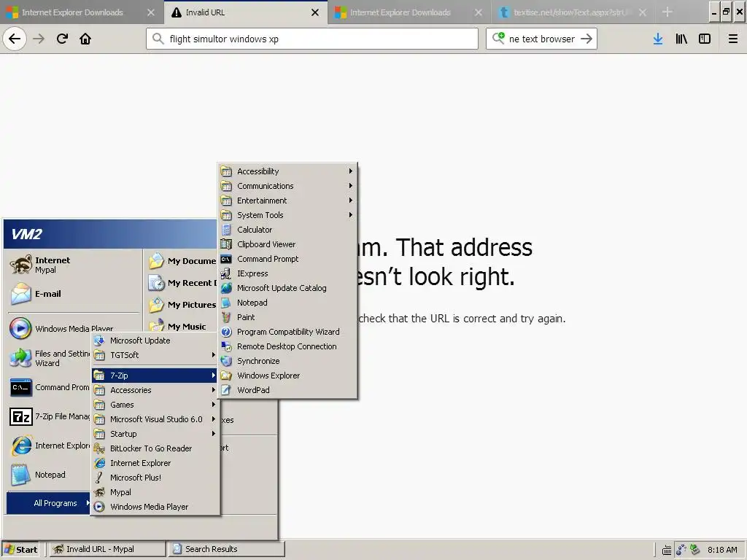747x560 pixels.
Task: Launch Calculator from Accessories menu
Action: point(287,230)
